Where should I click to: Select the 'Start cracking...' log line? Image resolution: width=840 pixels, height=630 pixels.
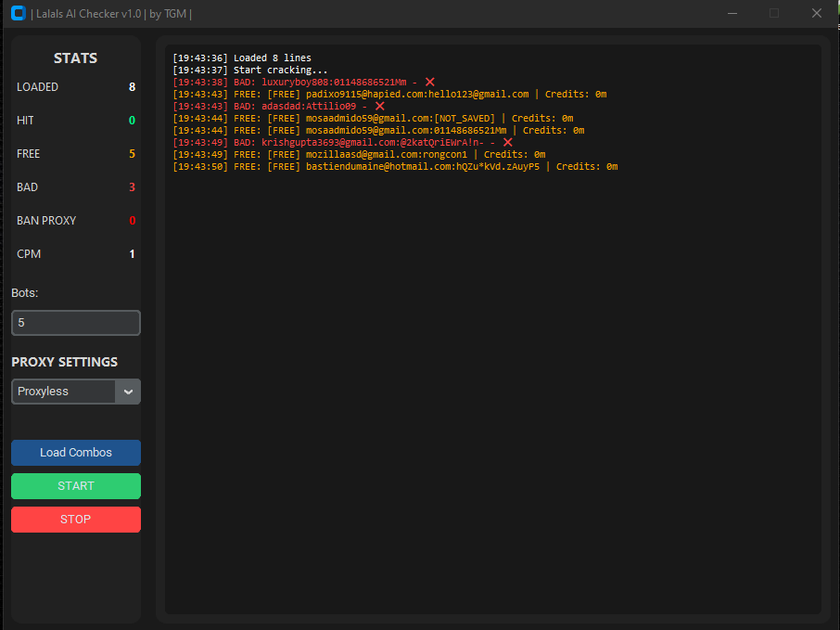[x=249, y=70]
